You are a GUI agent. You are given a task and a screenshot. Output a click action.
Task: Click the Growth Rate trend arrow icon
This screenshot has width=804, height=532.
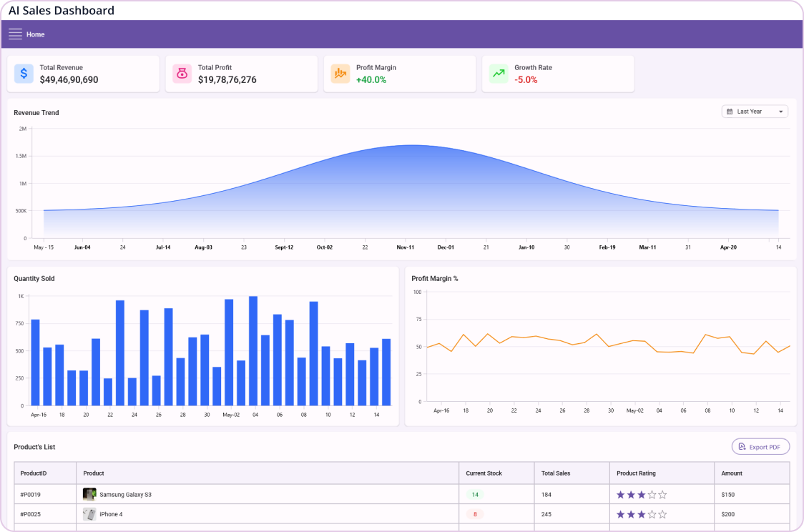coord(499,74)
